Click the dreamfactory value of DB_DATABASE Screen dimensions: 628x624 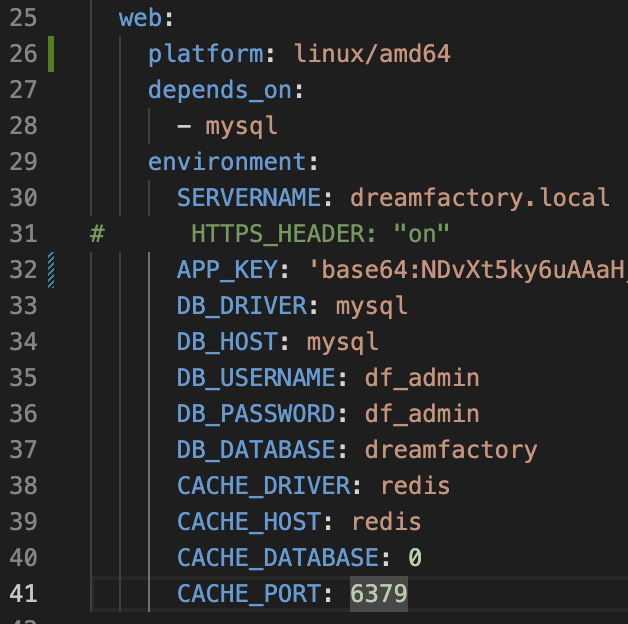[451, 449]
